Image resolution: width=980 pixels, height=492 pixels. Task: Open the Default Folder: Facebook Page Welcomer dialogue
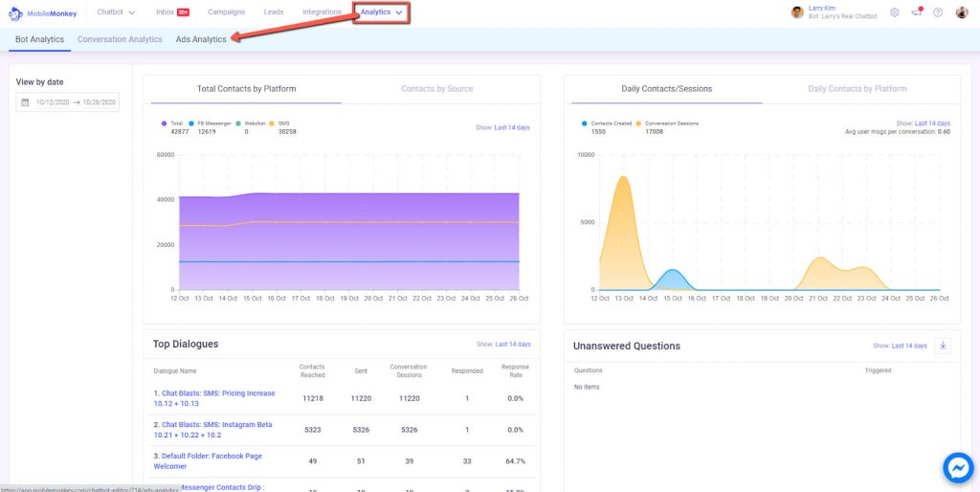208,460
